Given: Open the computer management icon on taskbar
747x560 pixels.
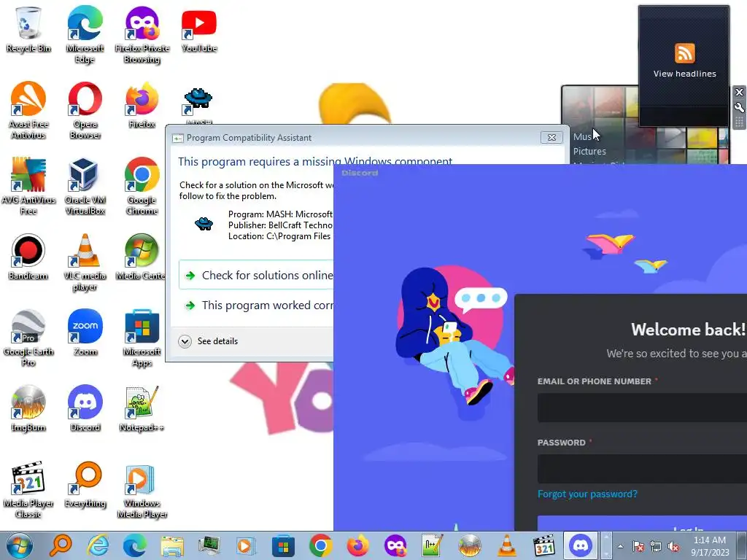Looking at the screenshot, I should pos(209,545).
